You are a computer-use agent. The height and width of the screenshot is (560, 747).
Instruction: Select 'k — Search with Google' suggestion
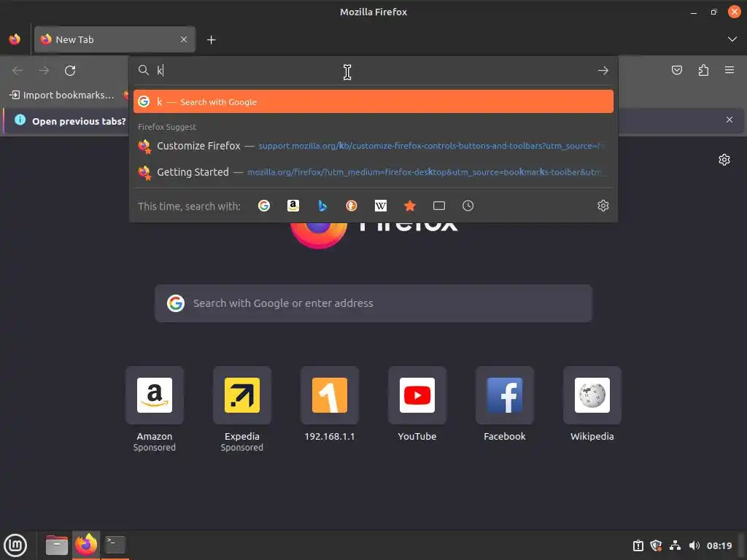[x=373, y=101]
